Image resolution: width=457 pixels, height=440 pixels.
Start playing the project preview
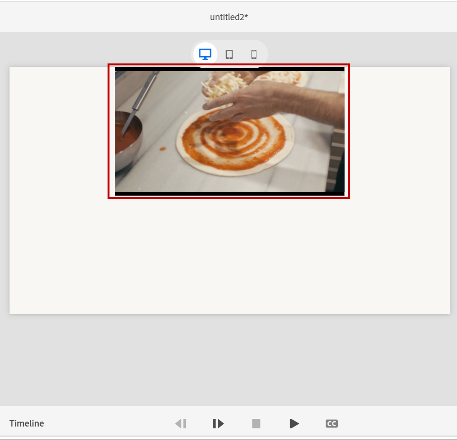pyautogui.click(x=294, y=424)
